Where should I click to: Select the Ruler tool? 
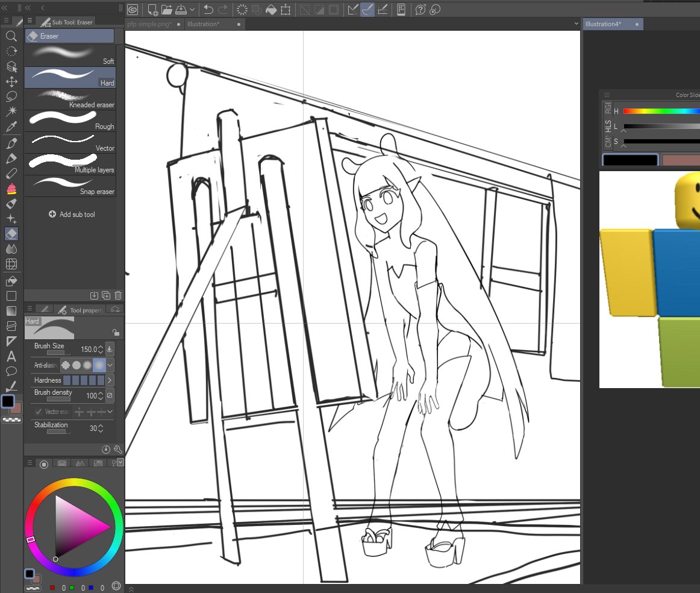click(11, 341)
